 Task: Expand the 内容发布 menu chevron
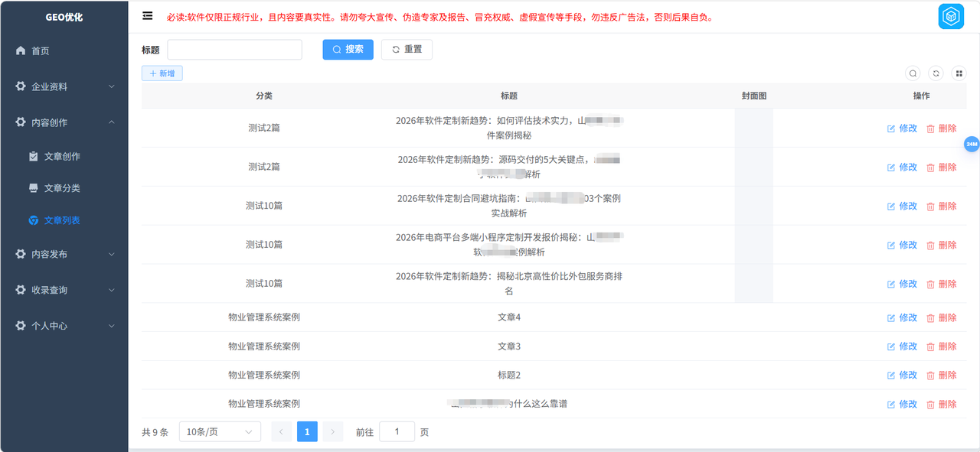coord(112,254)
